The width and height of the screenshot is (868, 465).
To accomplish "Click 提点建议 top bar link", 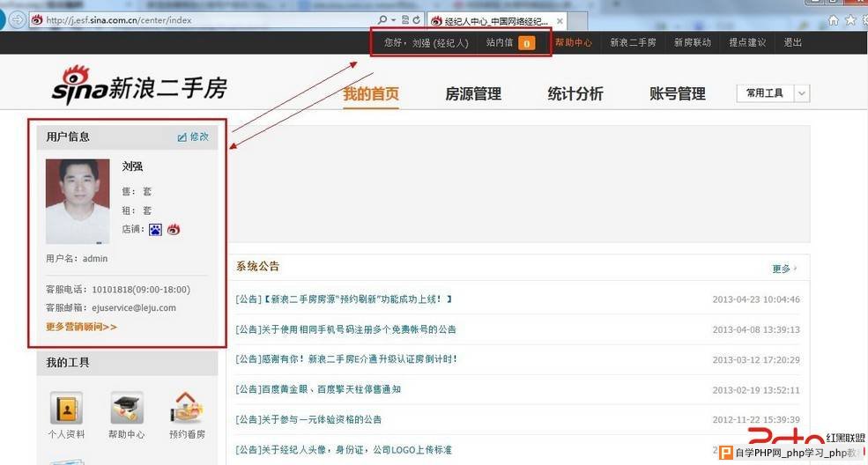I will point(747,42).
